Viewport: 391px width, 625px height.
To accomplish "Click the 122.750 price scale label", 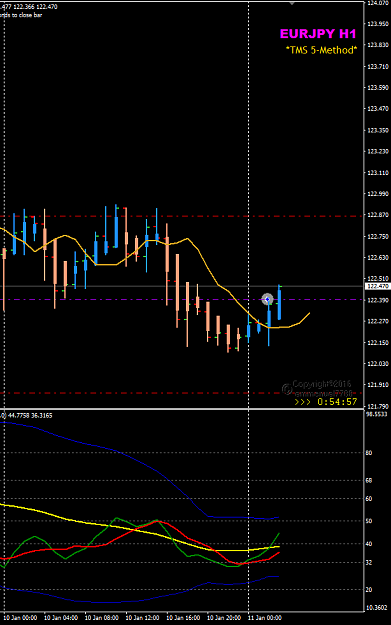I will [377, 236].
